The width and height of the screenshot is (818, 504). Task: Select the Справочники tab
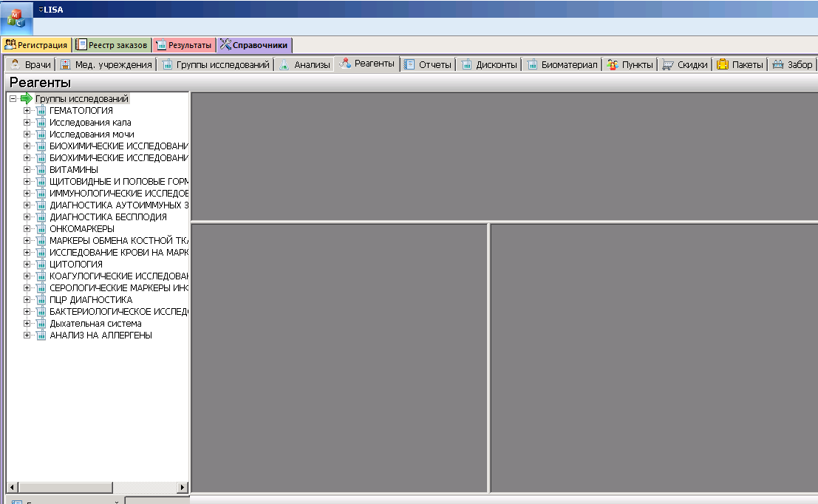tap(254, 45)
